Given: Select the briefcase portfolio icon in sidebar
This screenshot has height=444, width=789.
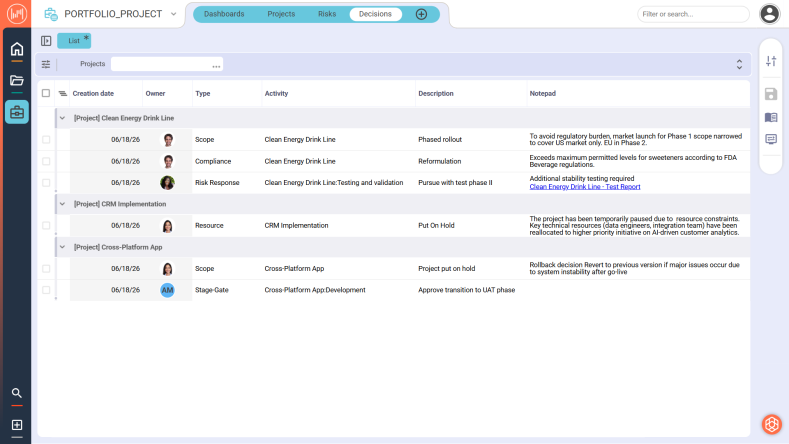Looking at the screenshot, I should [x=17, y=112].
